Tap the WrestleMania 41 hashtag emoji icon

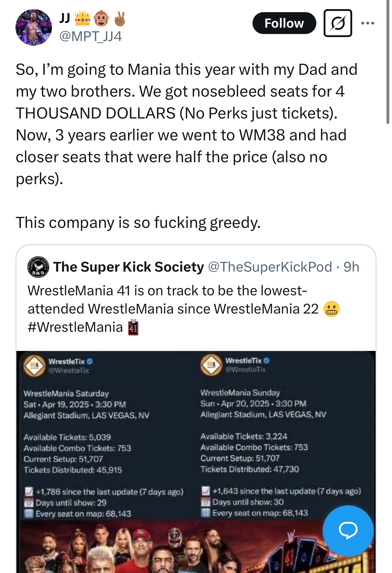(133, 328)
